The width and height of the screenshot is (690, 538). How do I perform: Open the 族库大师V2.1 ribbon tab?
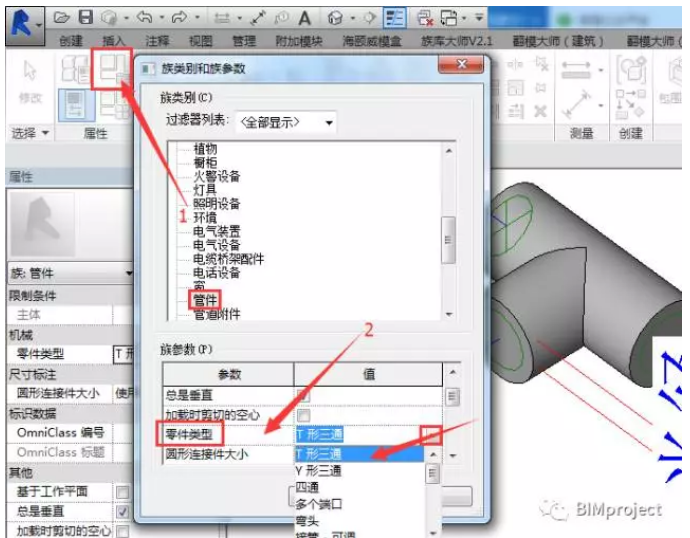coord(457,41)
